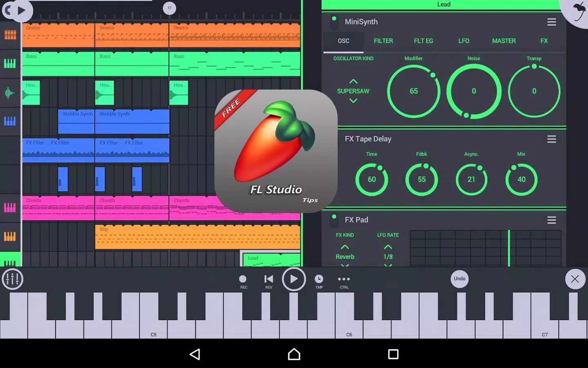Select previous oscillator kind above SUPERSAW
The image size is (588, 368).
[353, 81]
